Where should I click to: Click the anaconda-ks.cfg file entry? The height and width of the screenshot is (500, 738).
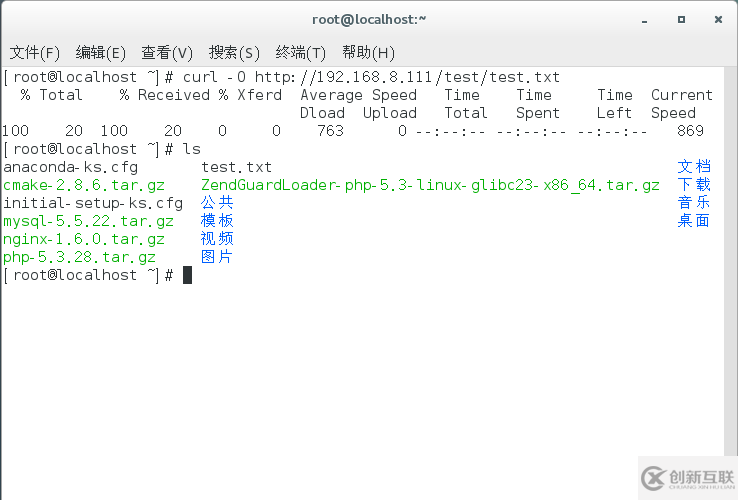[70, 167]
